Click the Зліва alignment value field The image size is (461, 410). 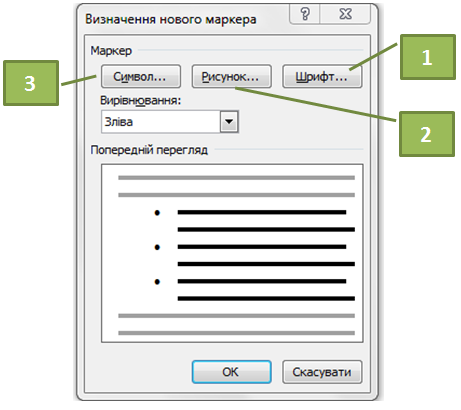tap(161, 122)
